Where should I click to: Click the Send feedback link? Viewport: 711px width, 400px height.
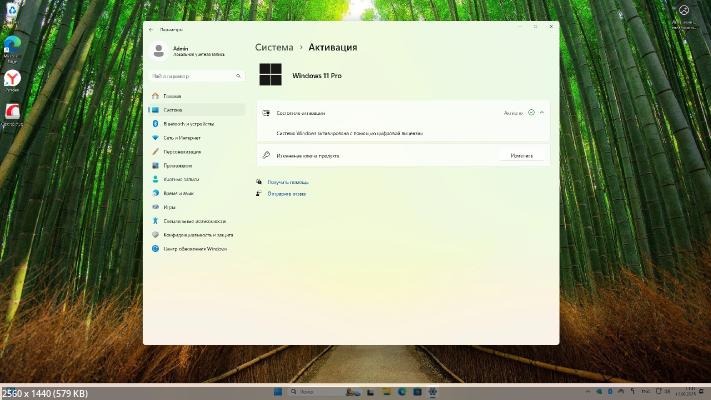[x=286, y=194]
